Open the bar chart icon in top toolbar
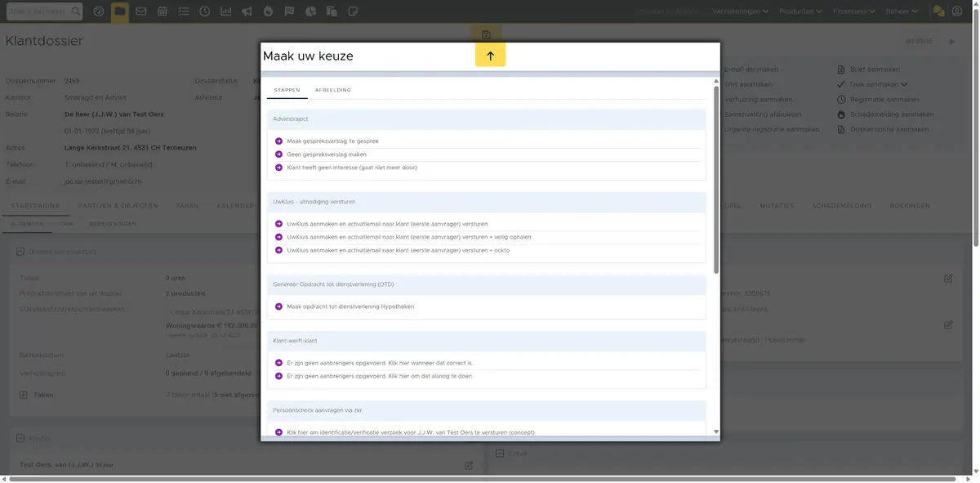The height and width of the screenshot is (483, 980). [225, 11]
